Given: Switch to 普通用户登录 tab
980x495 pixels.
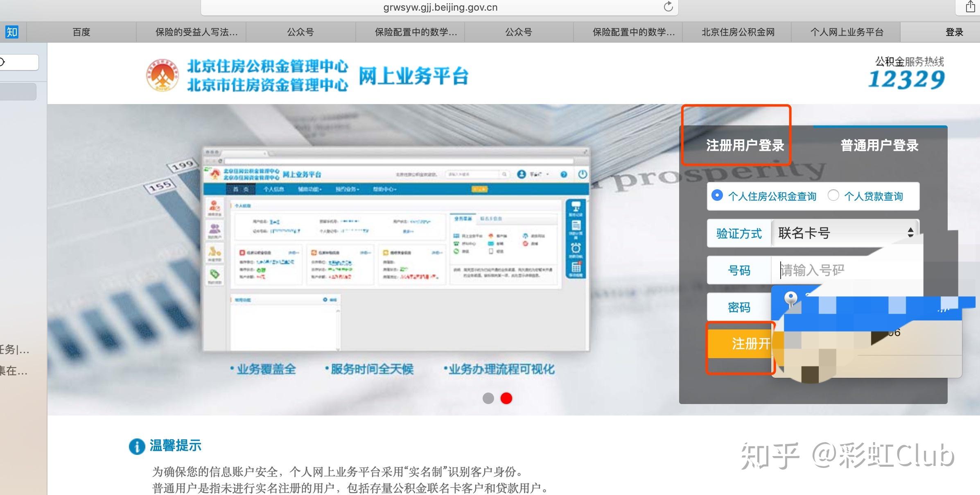Looking at the screenshot, I should [879, 145].
